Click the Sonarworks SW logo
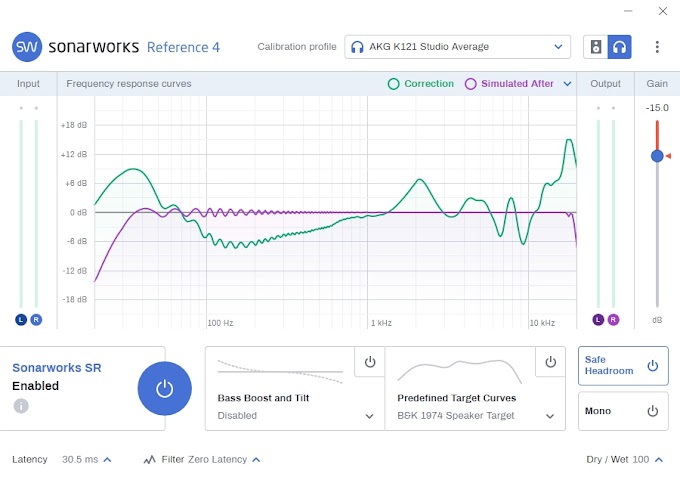 pos(27,47)
